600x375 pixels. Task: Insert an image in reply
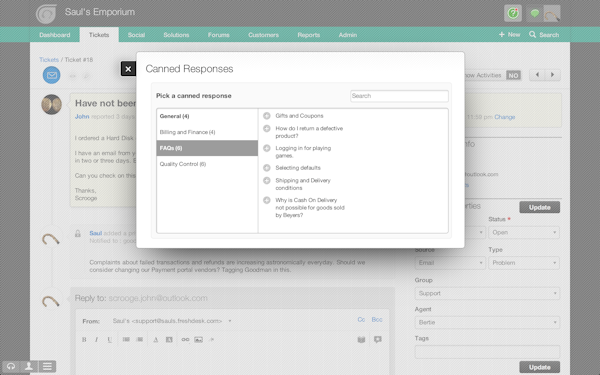pyautogui.click(x=198, y=339)
